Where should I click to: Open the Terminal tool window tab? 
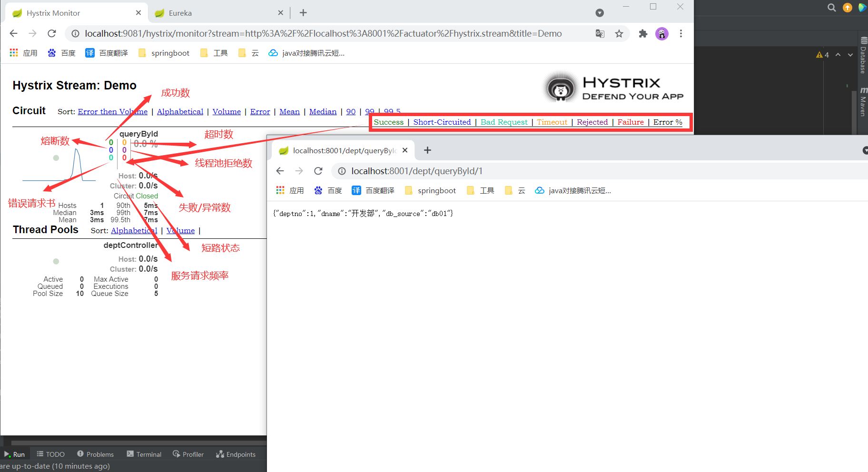pos(144,454)
